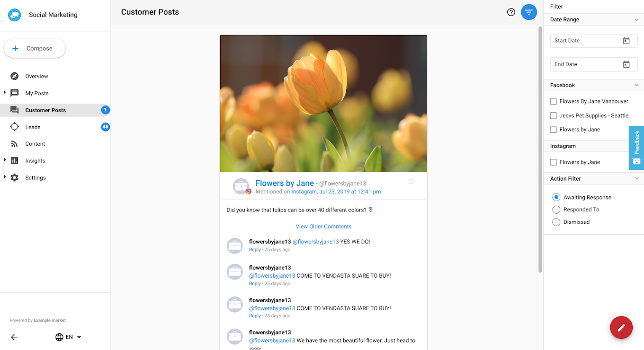Select the Responded To radio option

coord(556,210)
